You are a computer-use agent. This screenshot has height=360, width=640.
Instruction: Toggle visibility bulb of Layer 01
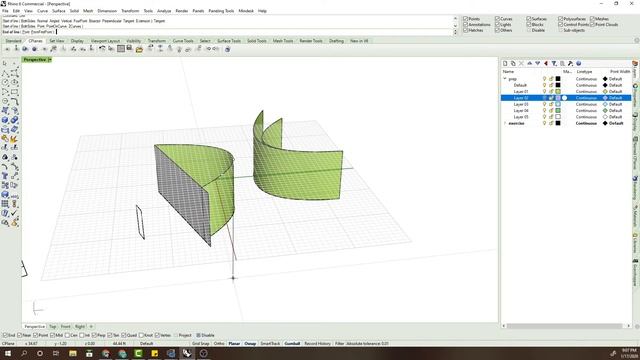[x=544, y=91]
